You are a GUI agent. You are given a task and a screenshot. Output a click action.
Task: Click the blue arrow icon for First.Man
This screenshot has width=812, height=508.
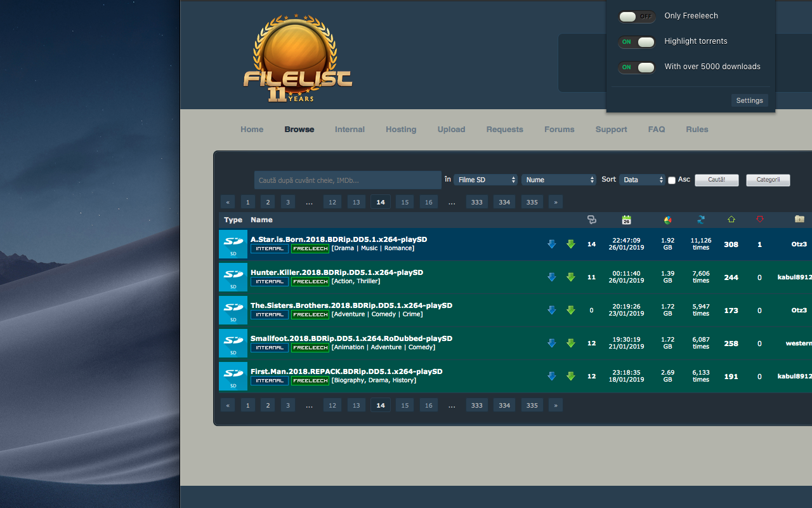tap(551, 377)
